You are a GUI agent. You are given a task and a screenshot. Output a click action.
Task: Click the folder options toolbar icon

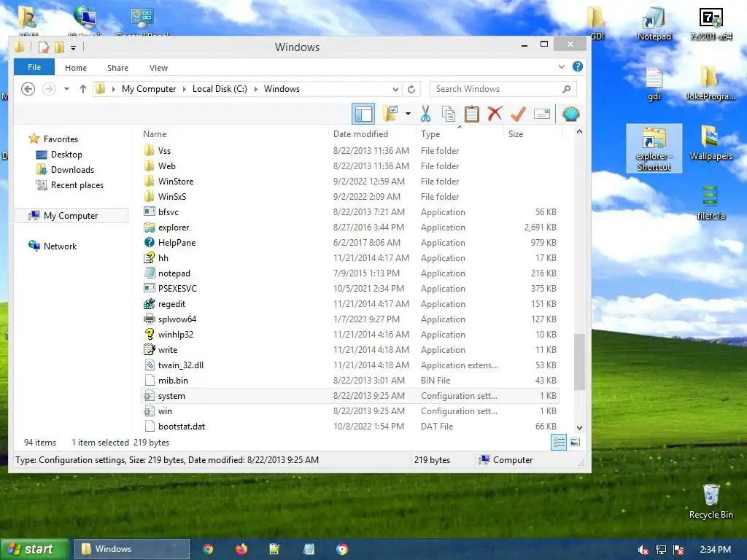391,114
